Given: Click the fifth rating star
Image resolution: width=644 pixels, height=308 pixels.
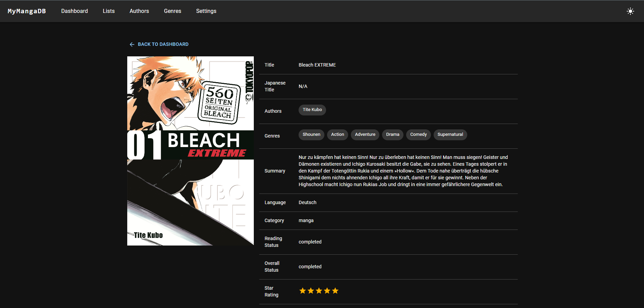Looking at the screenshot, I should click(x=335, y=291).
